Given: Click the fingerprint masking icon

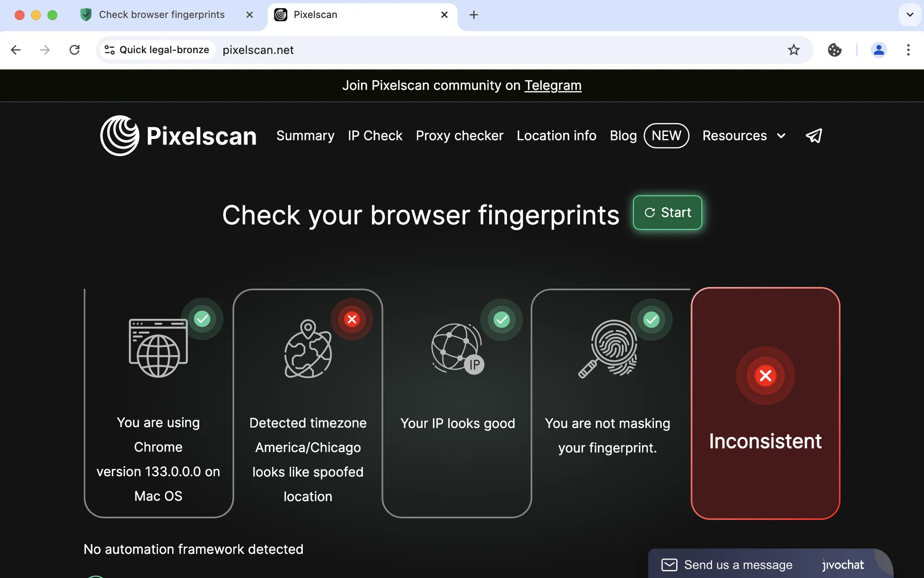Looking at the screenshot, I should tap(608, 347).
